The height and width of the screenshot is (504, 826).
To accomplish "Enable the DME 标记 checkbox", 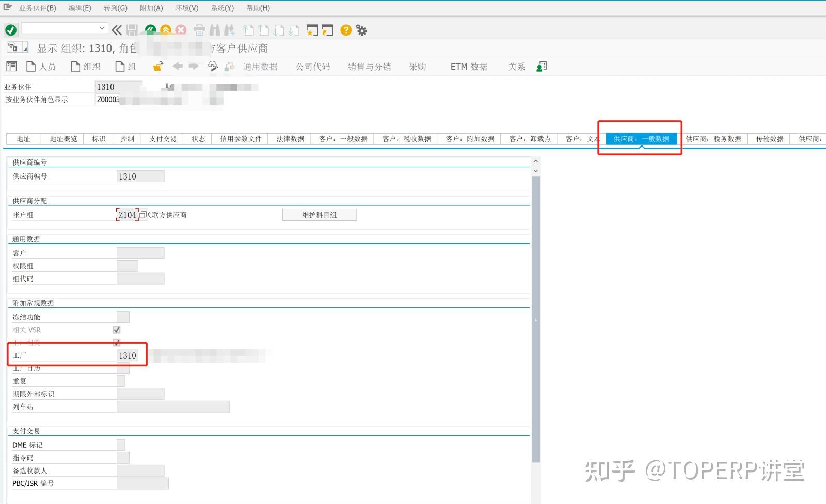I will pyautogui.click(x=120, y=444).
